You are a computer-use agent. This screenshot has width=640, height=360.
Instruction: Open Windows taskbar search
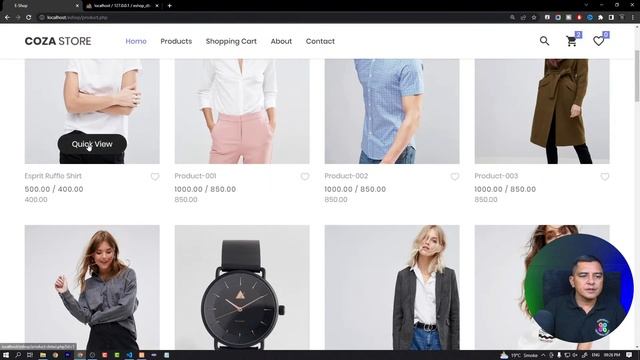click(18, 355)
